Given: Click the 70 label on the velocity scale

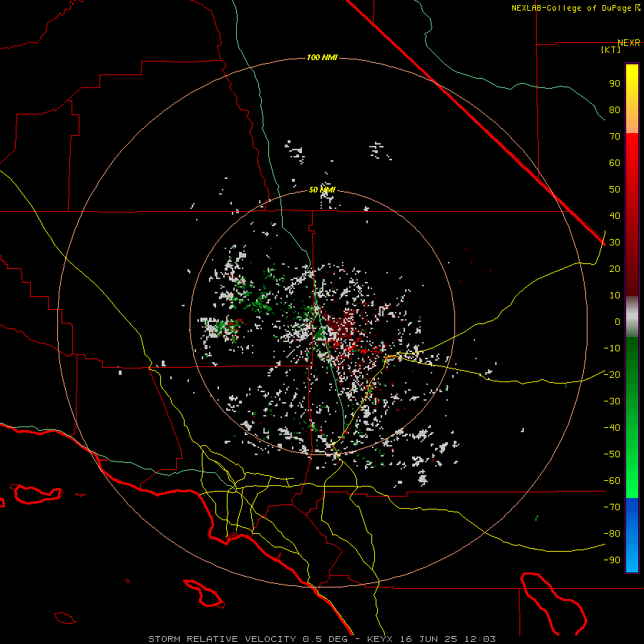Looking at the screenshot, I should tap(615, 137).
